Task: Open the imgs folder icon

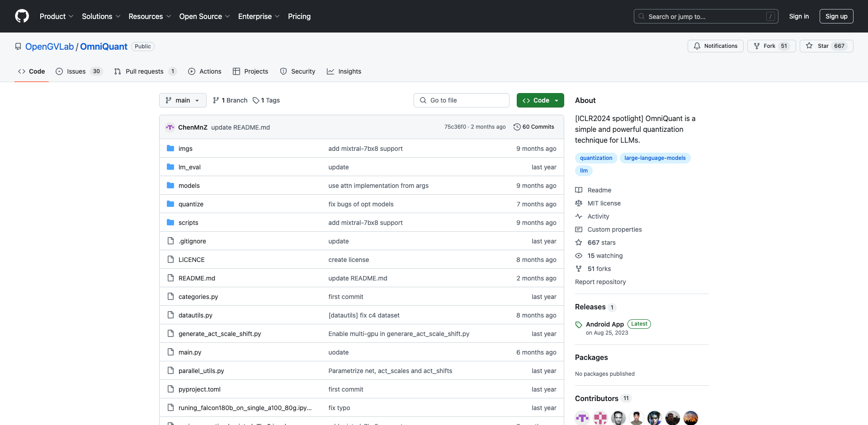Action: [170, 148]
